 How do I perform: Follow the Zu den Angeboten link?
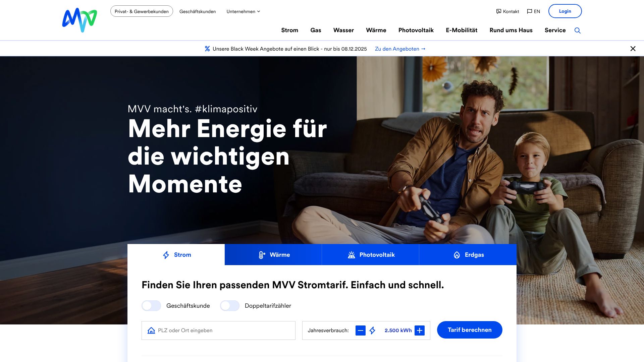pos(400,49)
